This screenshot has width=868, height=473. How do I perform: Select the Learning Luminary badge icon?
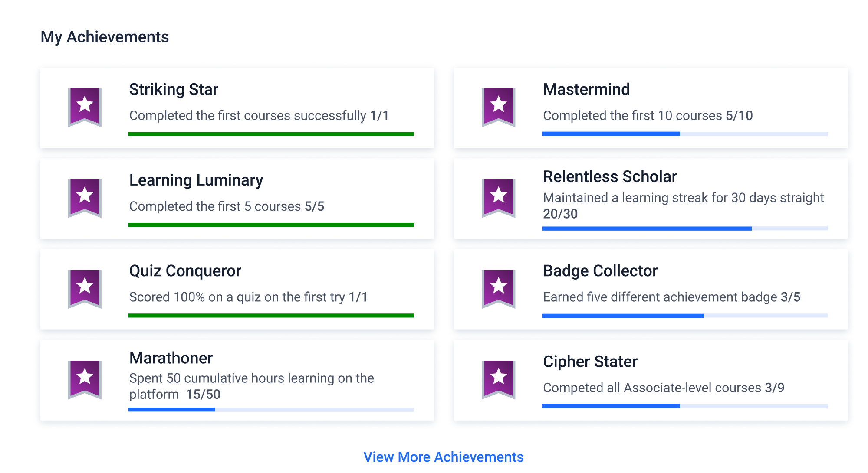(85, 197)
